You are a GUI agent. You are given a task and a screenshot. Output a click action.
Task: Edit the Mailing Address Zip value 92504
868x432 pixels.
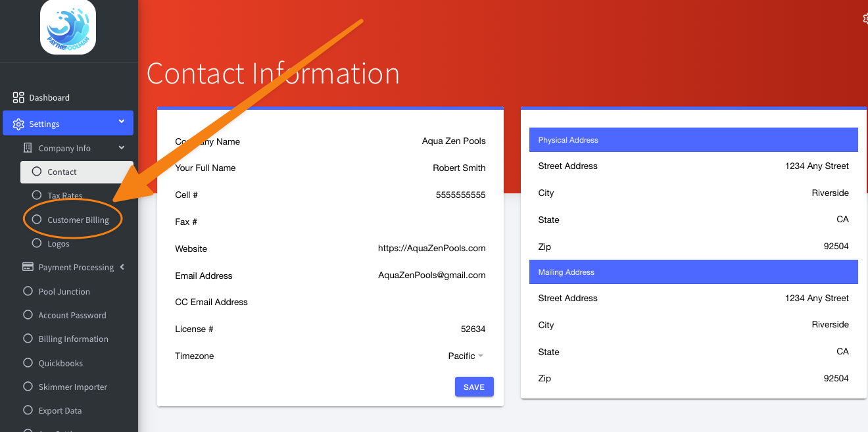[x=836, y=378]
